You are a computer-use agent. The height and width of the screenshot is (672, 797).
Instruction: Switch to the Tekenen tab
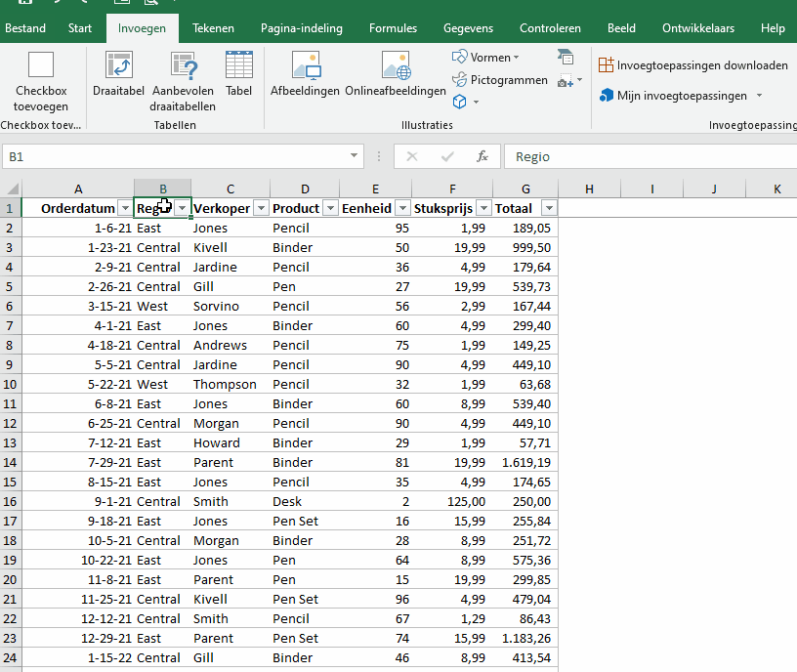coord(213,28)
